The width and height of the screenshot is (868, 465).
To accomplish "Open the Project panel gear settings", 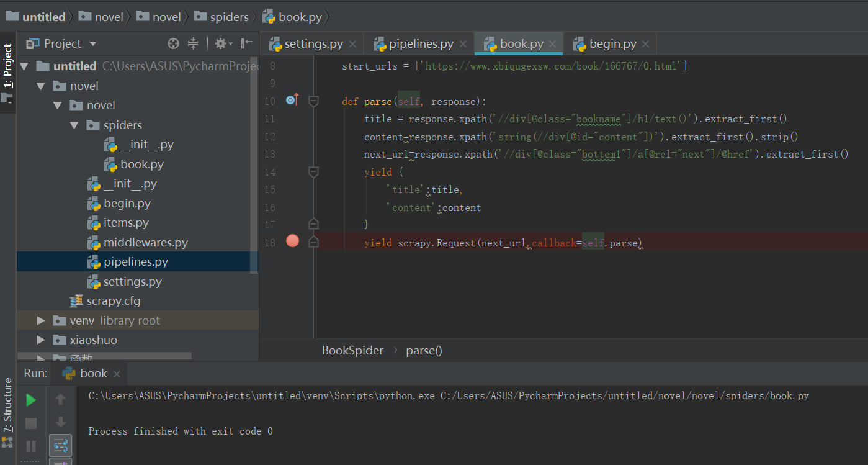I will point(223,43).
